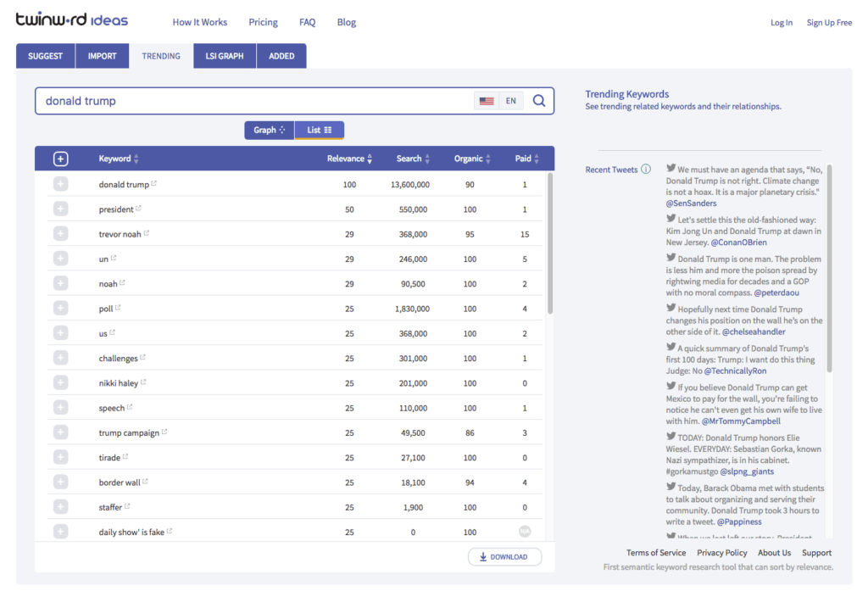This screenshot has height=591, width=868.
Task: Open external link icon beside 'border wall'
Action: pyautogui.click(x=145, y=481)
